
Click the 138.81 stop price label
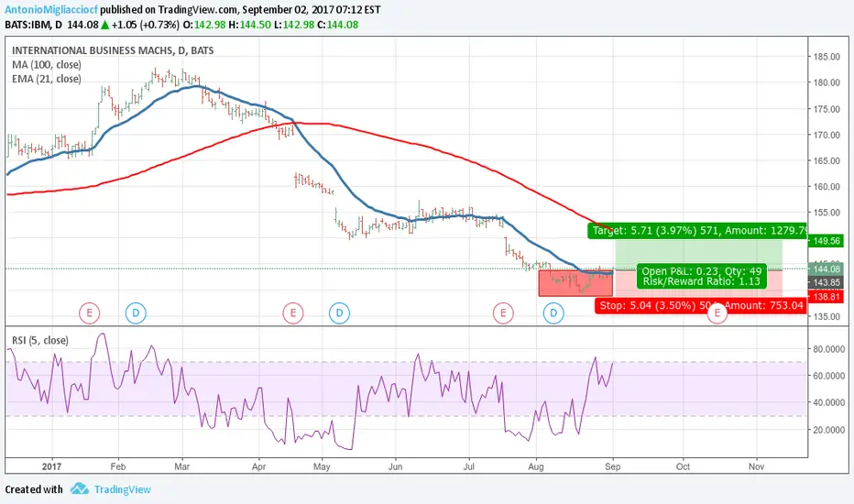[x=827, y=297]
